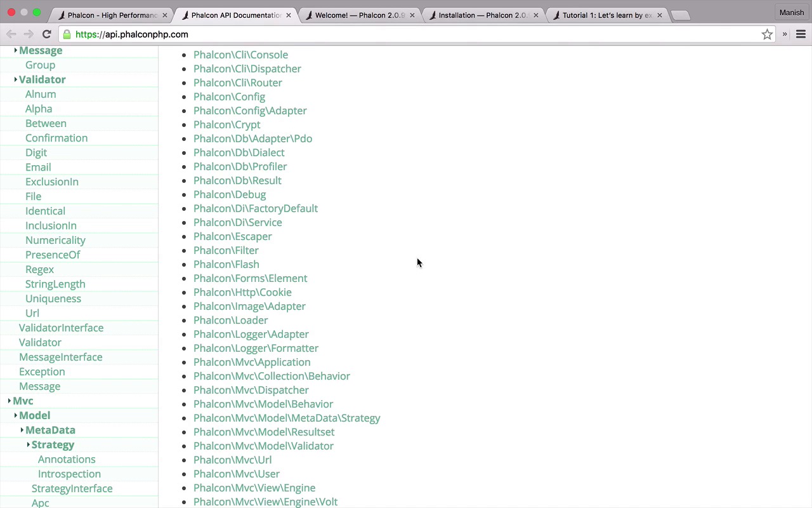Screen dimensions: 812x508
Task: Switch to the Installation — Phalcon tab
Action: pyautogui.click(x=483, y=15)
